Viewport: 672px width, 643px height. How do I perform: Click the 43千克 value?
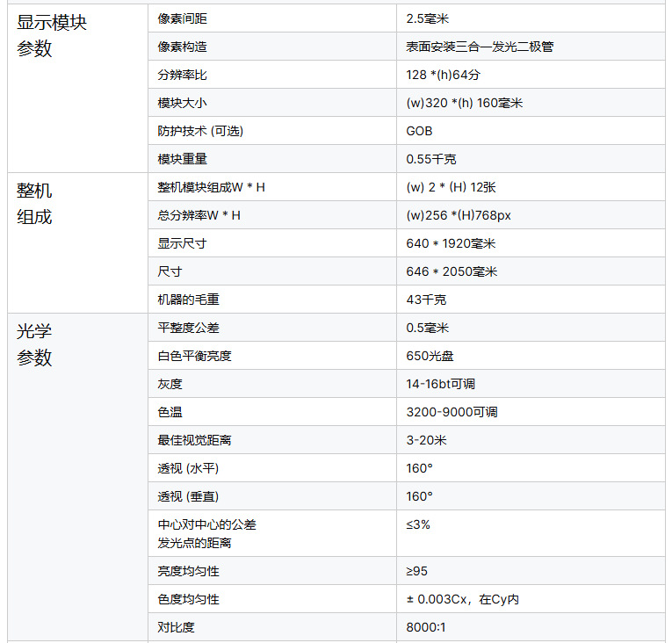click(426, 300)
